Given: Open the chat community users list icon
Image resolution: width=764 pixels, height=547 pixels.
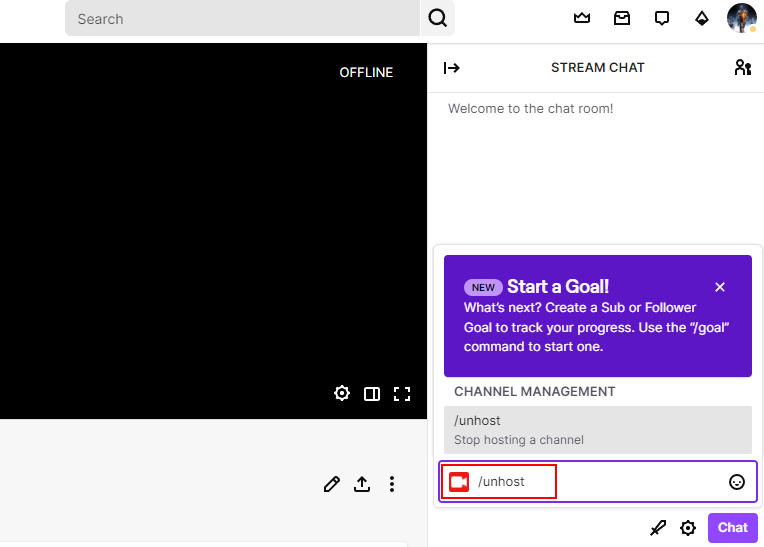Looking at the screenshot, I should [743, 68].
